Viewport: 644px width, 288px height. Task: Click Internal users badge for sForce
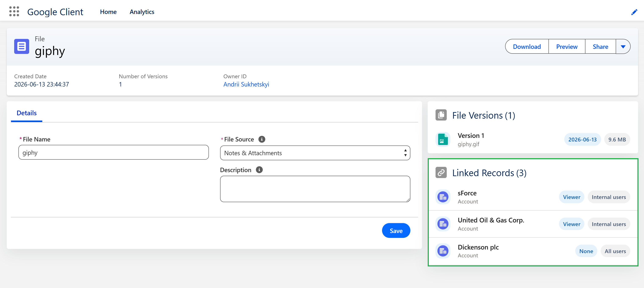pos(608,197)
